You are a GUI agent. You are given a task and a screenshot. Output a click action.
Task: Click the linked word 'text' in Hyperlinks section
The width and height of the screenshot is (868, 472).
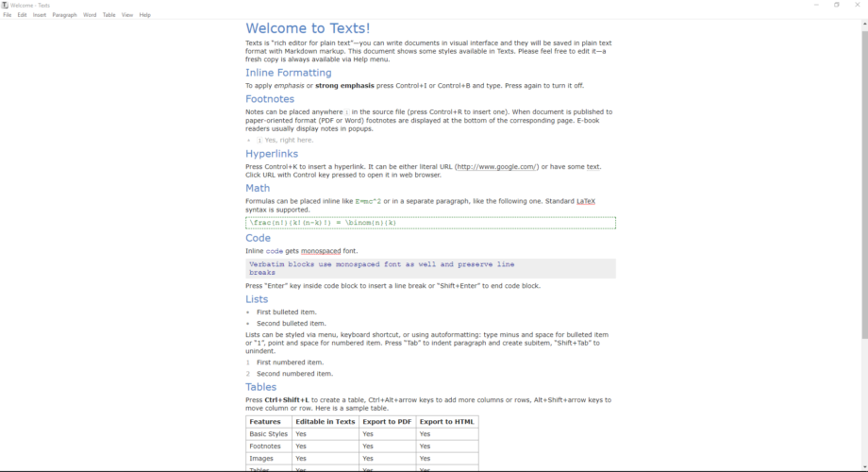pyautogui.click(x=593, y=167)
